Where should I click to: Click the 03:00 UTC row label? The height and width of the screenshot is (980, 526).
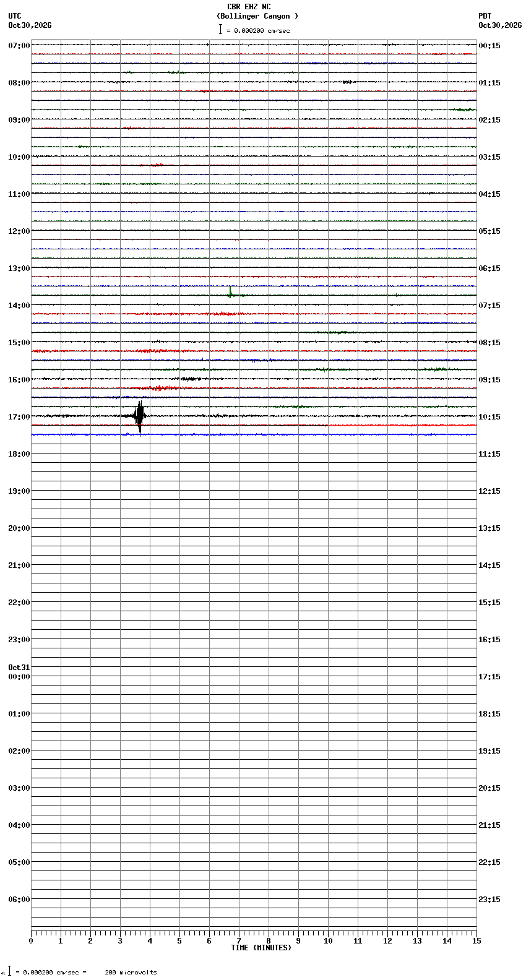19,788
